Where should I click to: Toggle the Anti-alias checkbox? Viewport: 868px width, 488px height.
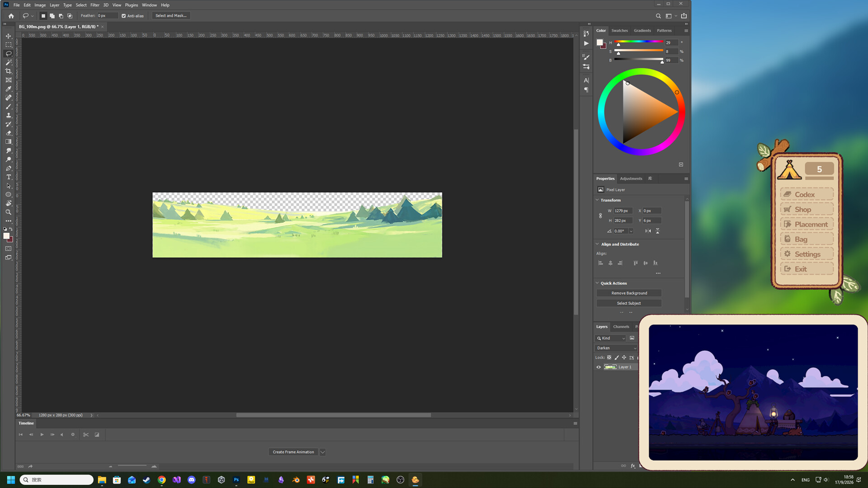[123, 16]
